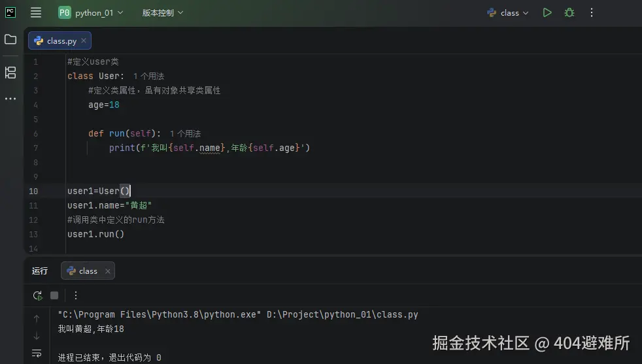
Task: Open the main hamburger menu
Action: (36, 12)
